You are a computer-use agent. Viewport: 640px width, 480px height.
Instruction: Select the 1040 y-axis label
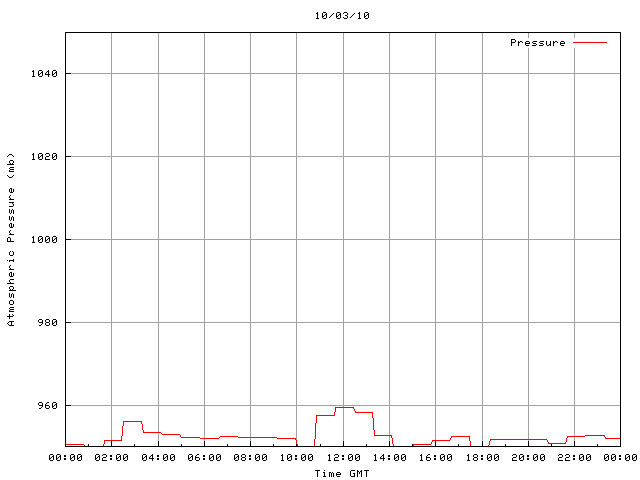(x=44, y=73)
